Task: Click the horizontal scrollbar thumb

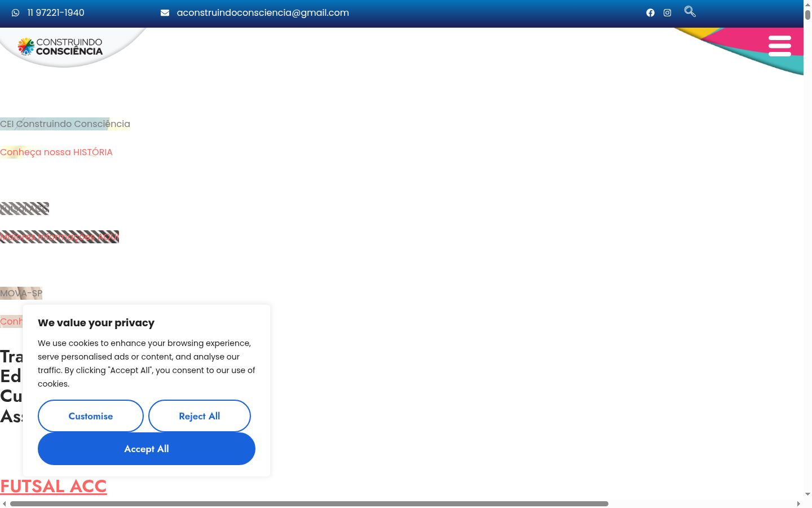Action: point(309,503)
